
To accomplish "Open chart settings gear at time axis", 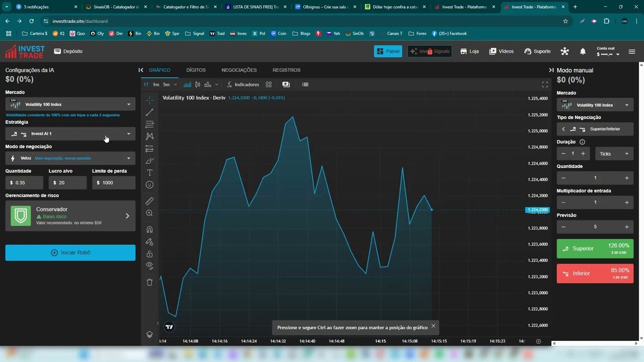I will click(x=538, y=341).
